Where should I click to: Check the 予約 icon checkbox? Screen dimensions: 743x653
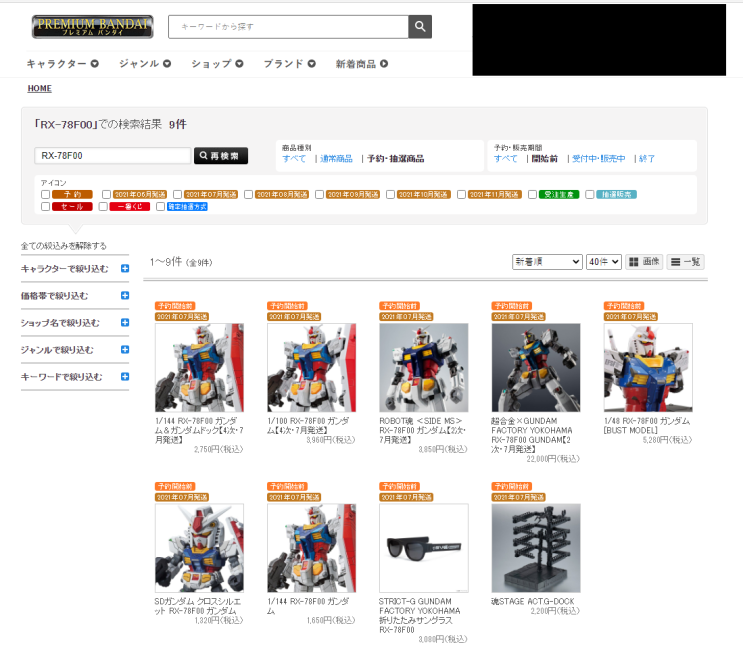point(45,194)
